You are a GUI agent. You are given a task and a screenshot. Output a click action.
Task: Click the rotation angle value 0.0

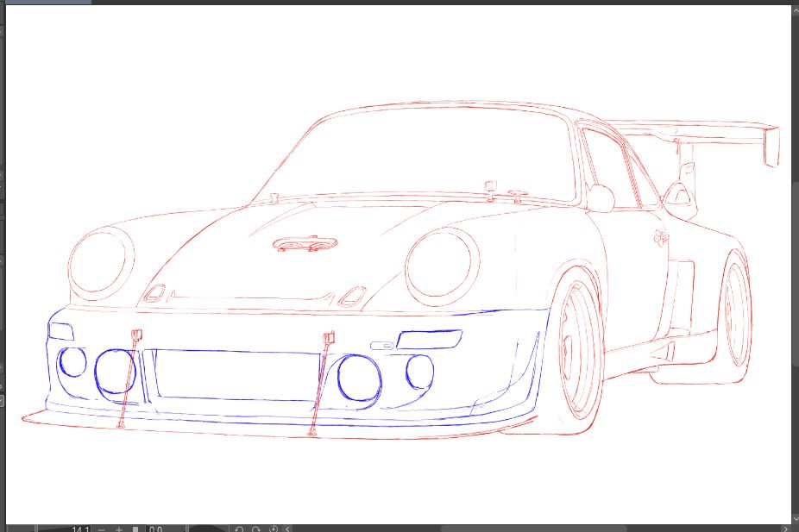pyautogui.click(x=156, y=529)
